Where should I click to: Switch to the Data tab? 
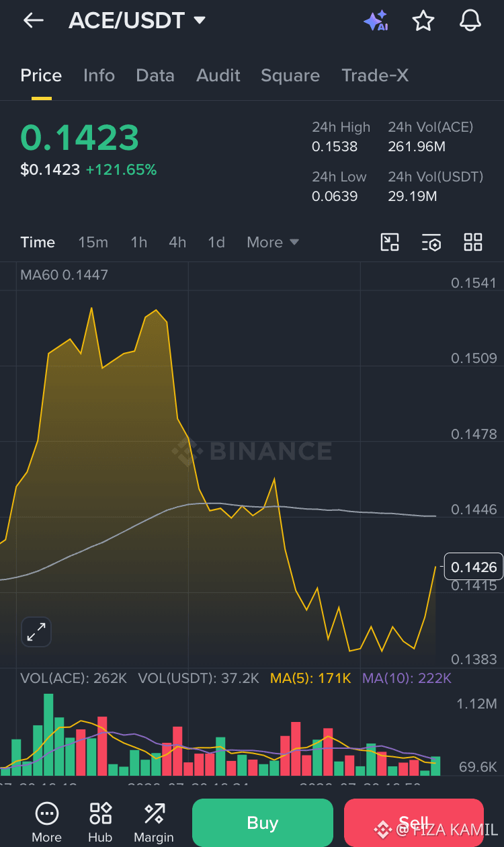coord(155,75)
